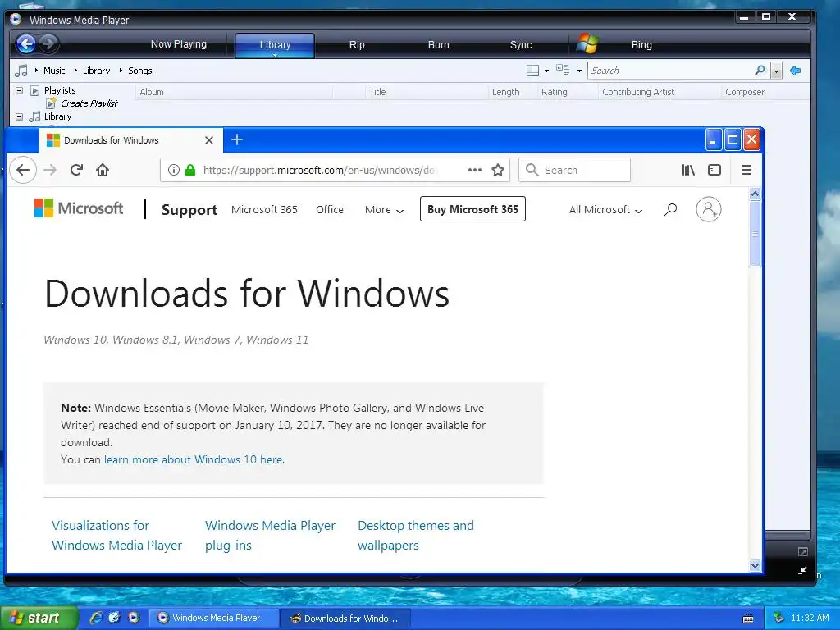Image resolution: width=840 pixels, height=630 pixels.
Task: Open the Media Player search options dropdown
Action: (776, 71)
